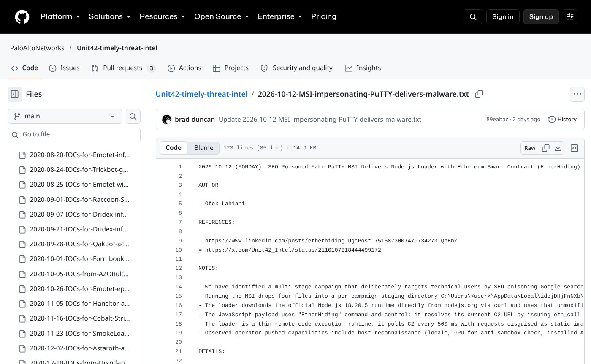Copy raw file contents icon
This screenshot has height=364, width=591.
coord(546,148)
